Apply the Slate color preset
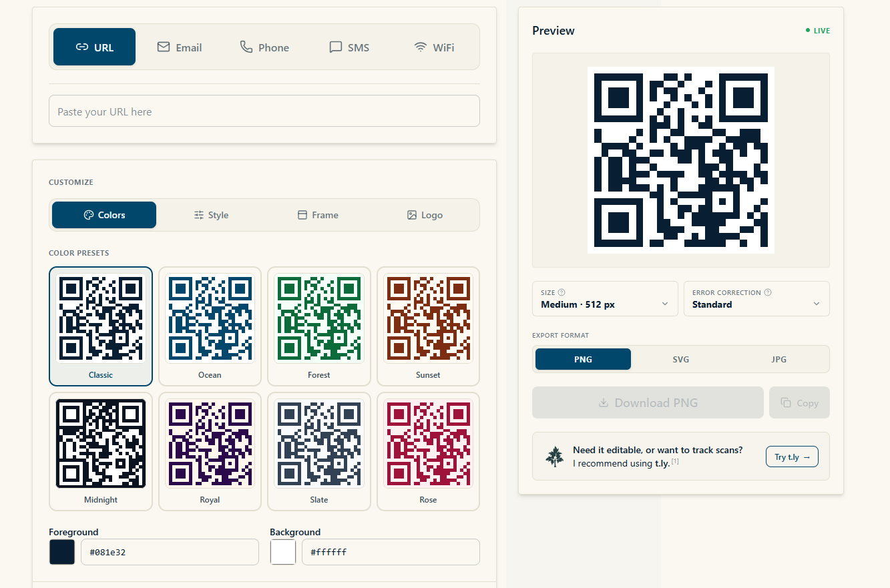The image size is (890, 588). pyautogui.click(x=319, y=451)
